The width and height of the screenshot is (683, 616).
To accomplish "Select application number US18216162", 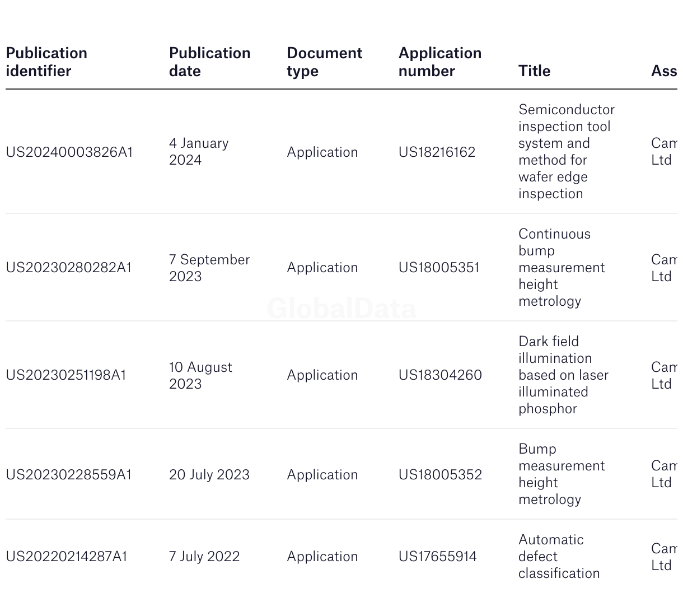I will coord(437,152).
